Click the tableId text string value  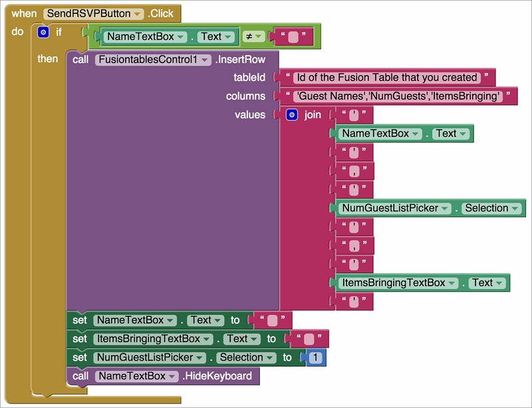click(388, 78)
